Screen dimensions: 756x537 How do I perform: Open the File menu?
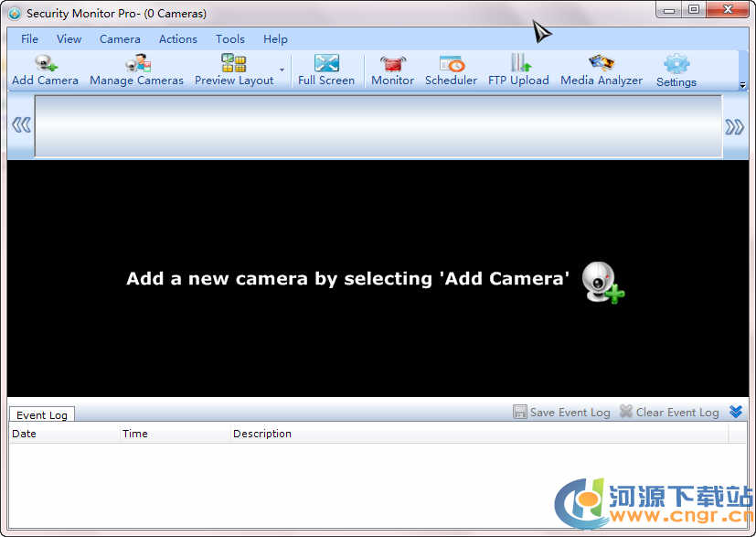(x=29, y=39)
